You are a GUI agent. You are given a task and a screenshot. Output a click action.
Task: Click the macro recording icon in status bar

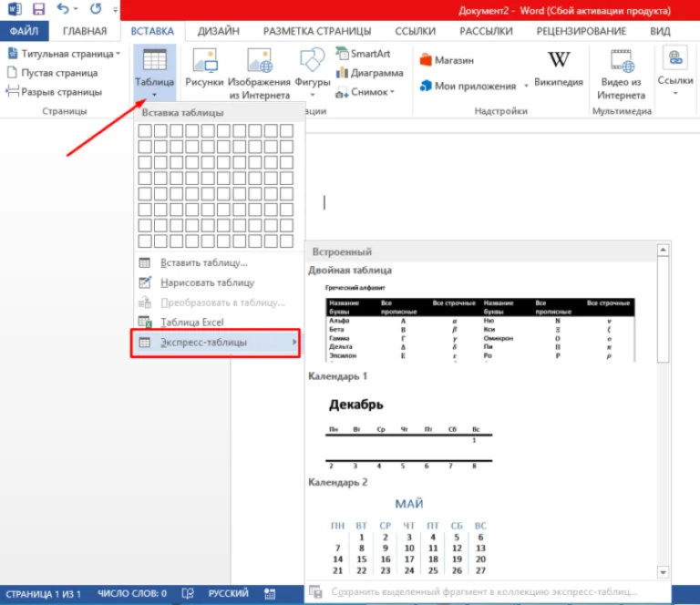tap(270, 594)
